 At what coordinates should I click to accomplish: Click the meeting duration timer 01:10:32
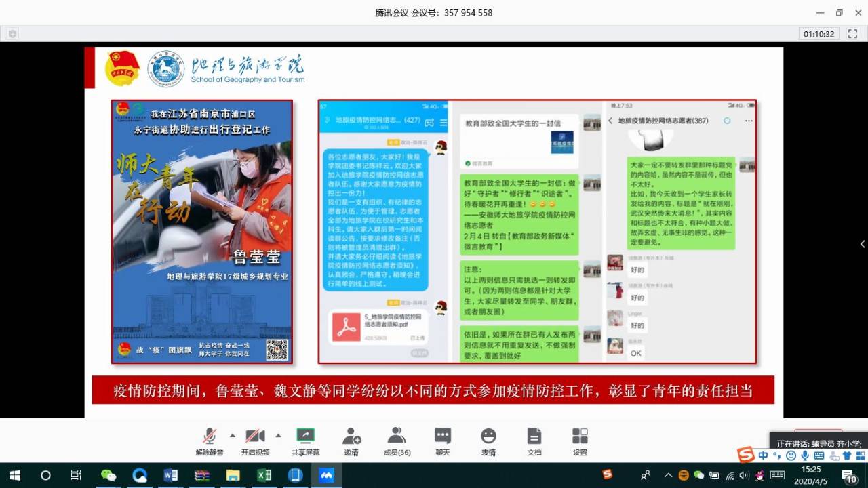tap(819, 34)
